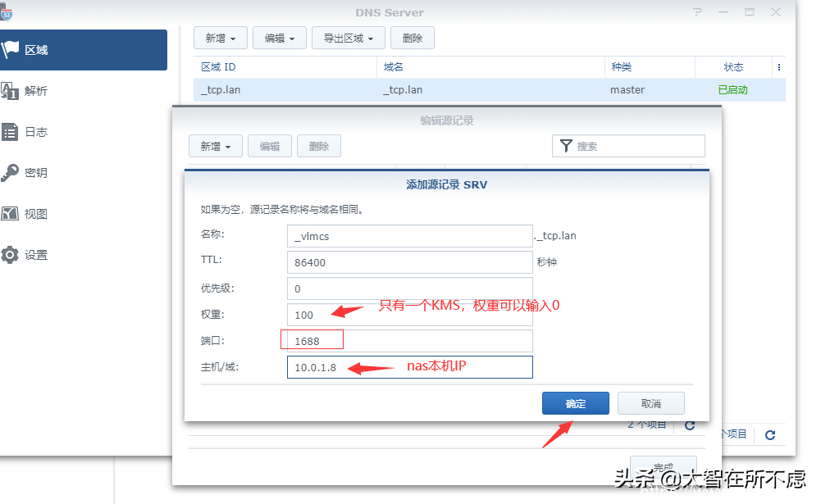Click the key icon beside 密钥
Screen dimensions: 821x504
(9, 173)
